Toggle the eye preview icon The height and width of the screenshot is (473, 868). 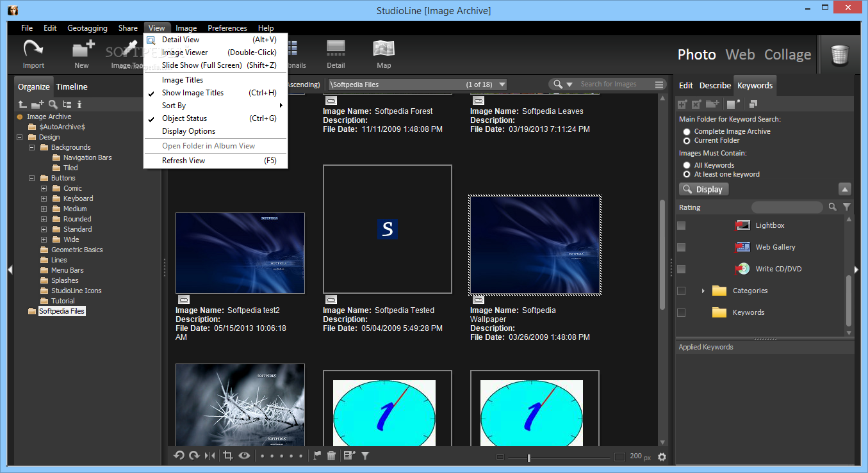click(244, 456)
